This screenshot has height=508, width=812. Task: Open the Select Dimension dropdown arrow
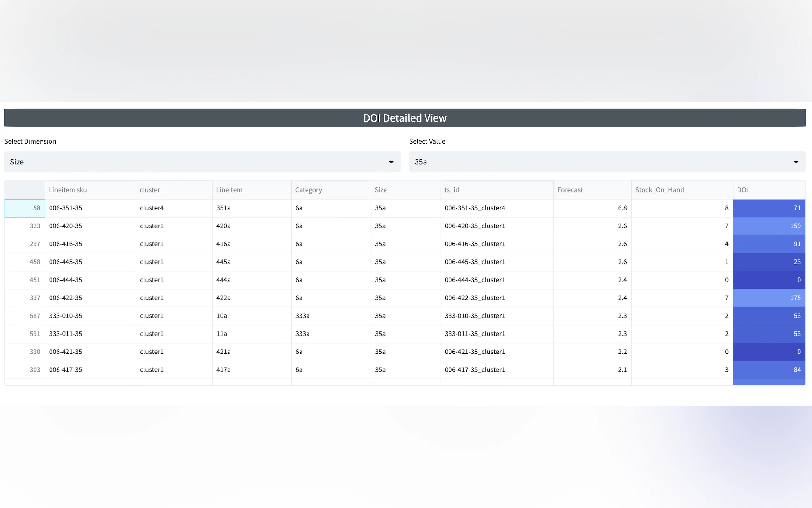(391, 162)
